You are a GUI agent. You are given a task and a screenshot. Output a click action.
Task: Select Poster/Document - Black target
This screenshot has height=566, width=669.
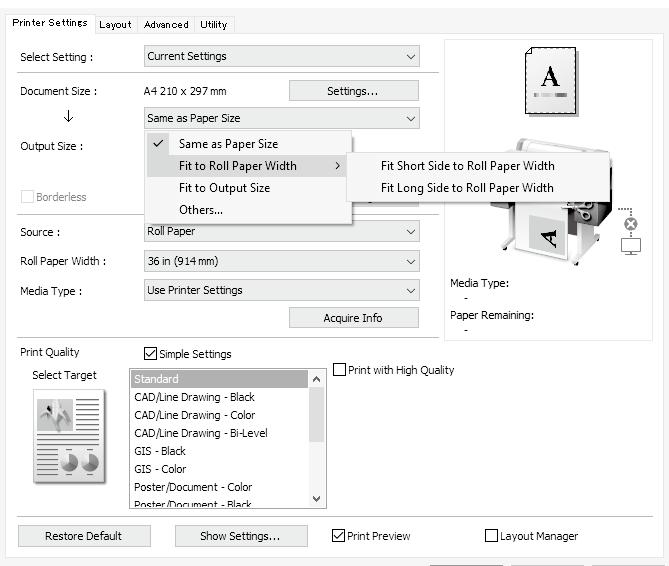click(219, 502)
